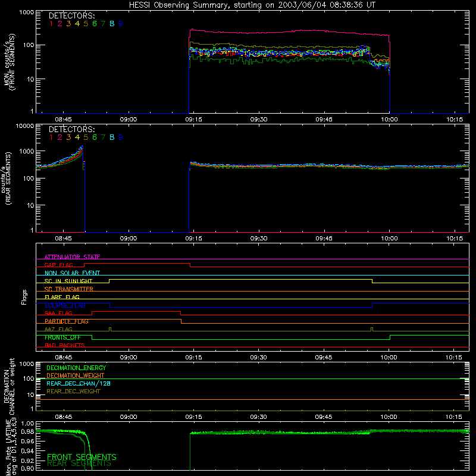Click the 10000 y-axis value on rear segments plot

coord(25,126)
